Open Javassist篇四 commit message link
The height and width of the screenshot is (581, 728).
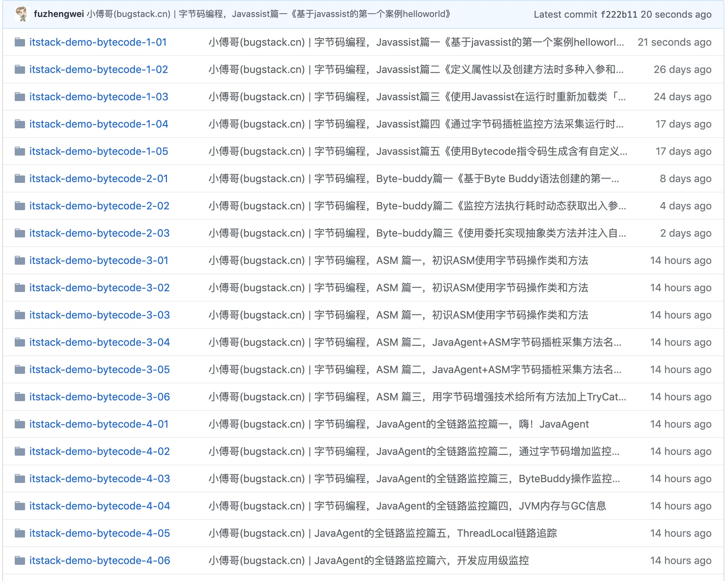point(416,124)
